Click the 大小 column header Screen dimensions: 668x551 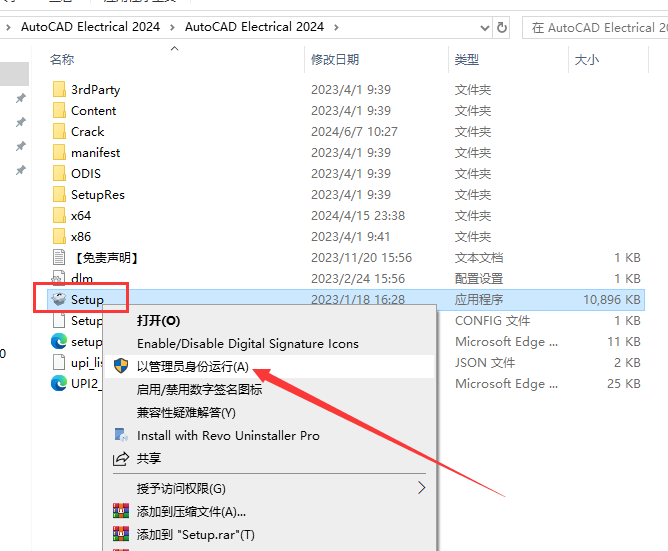tap(586, 60)
